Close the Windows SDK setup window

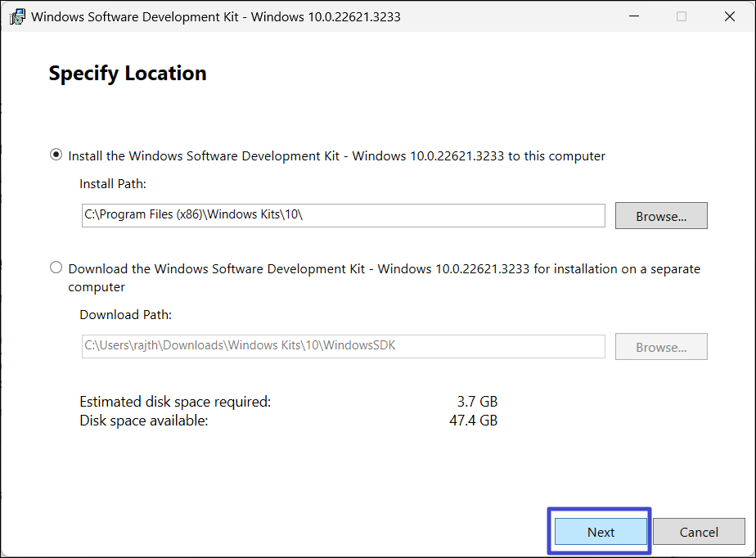point(729,16)
